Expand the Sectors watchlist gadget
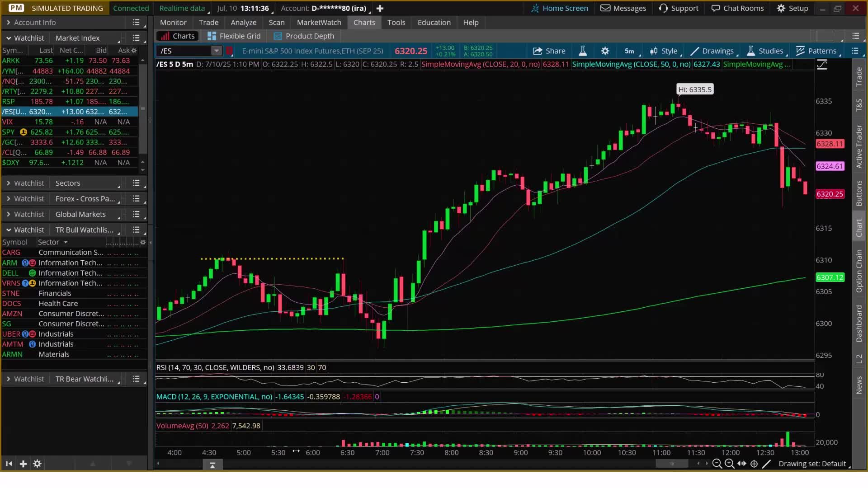 coord(8,183)
